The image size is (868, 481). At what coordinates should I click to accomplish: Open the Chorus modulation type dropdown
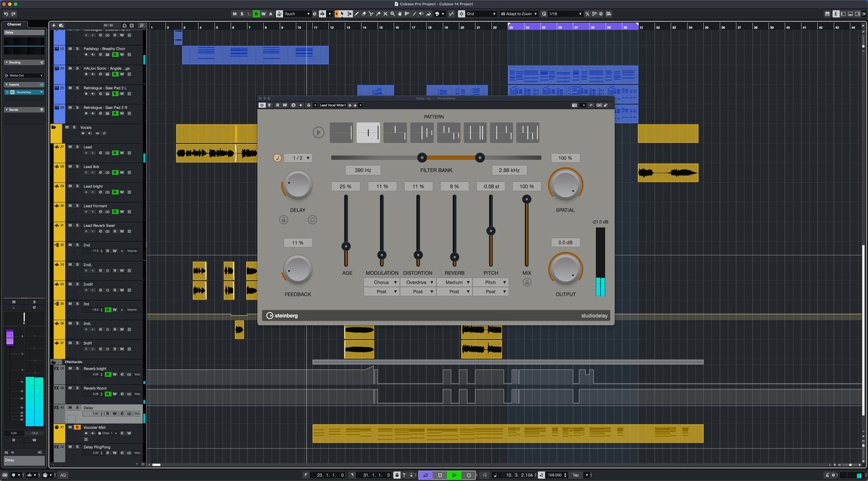tap(382, 282)
